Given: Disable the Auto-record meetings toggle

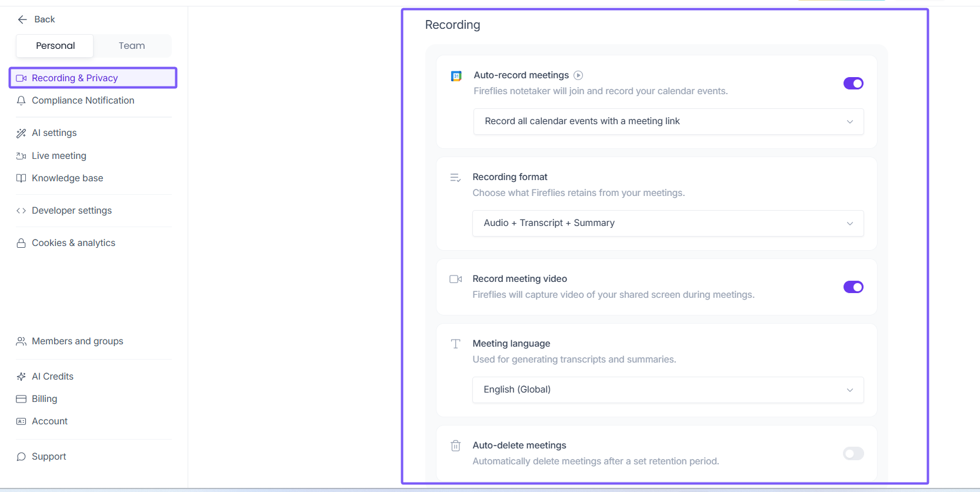Looking at the screenshot, I should 853,84.
